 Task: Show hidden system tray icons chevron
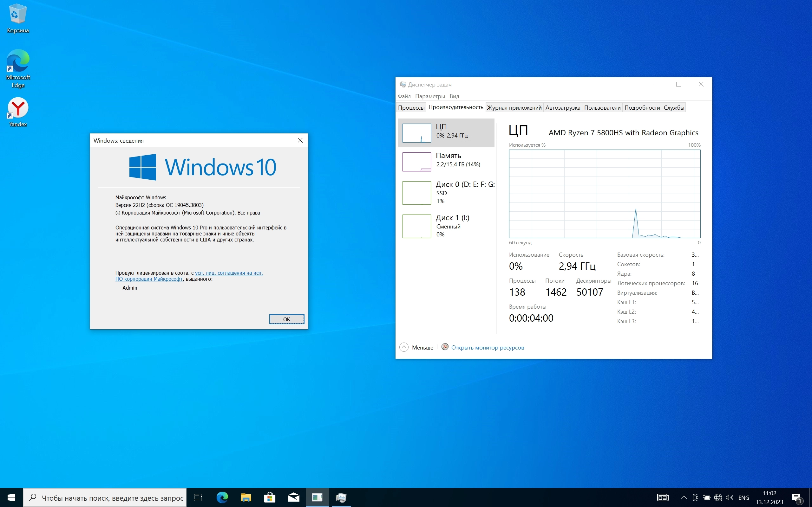pyautogui.click(x=684, y=497)
